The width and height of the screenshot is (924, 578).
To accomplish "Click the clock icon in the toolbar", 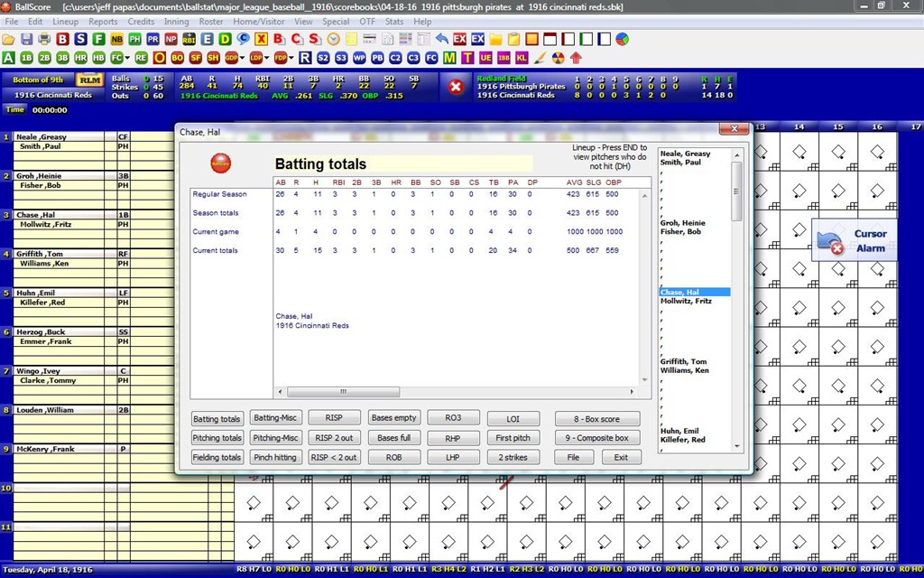I will (x=334, y=40).
